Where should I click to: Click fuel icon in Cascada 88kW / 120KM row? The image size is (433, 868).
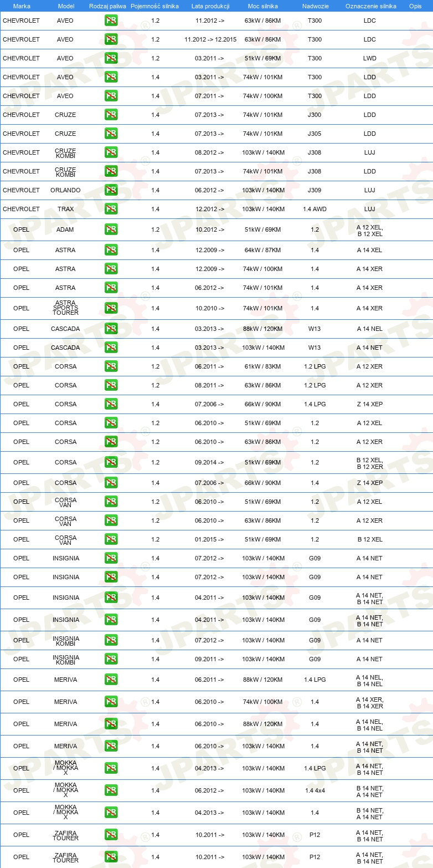point(111,329)
